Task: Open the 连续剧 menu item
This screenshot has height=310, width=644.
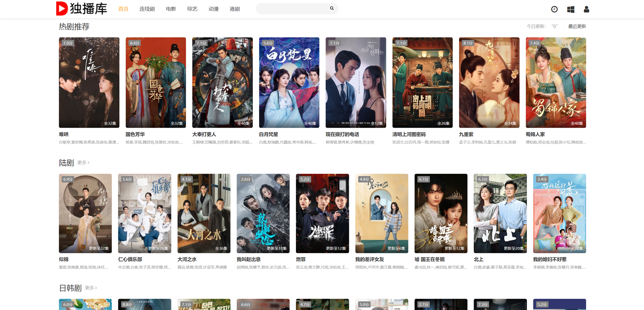Action: coord(147,9)
